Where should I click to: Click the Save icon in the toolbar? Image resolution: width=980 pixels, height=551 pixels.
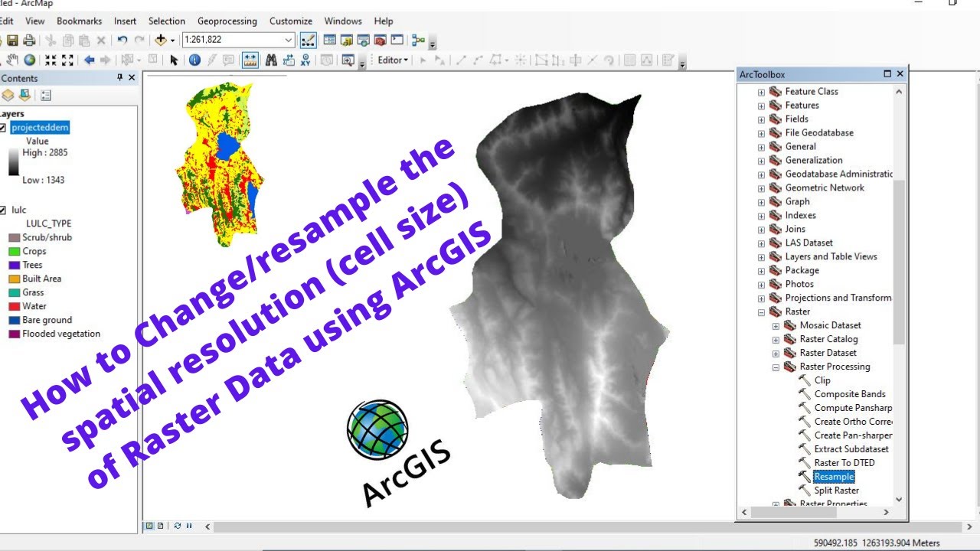pos(12,40)
